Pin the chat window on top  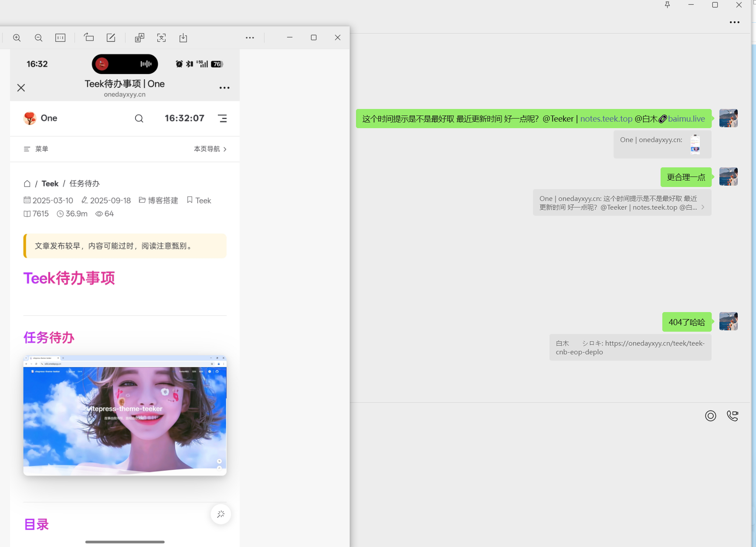click(667, 5)
